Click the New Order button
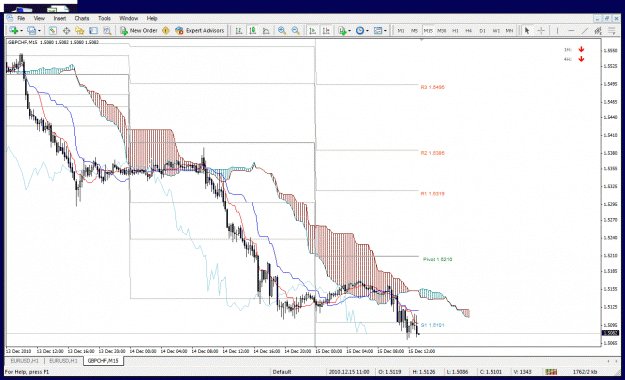Image resolution: width=625 pixels, height=380 pixels. [139, 30]
